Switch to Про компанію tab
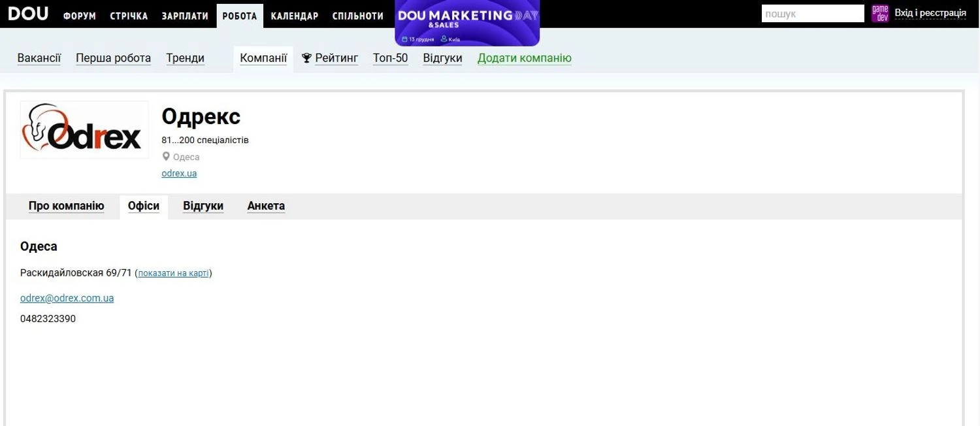 (x=66, y=206)
